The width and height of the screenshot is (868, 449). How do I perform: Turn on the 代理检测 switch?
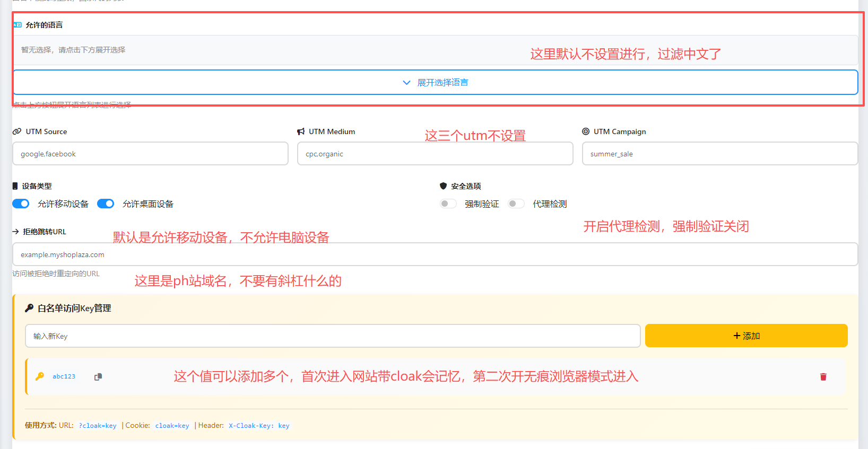[x=516, y=204]
